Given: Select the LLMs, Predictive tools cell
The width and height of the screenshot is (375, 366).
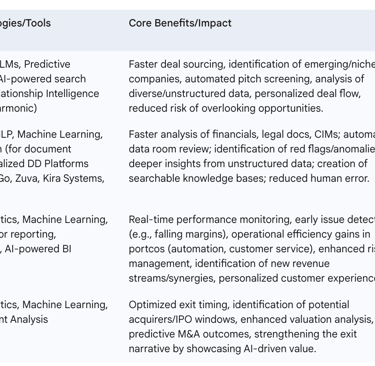Looking at the screenshot, I should coord(50,86).
